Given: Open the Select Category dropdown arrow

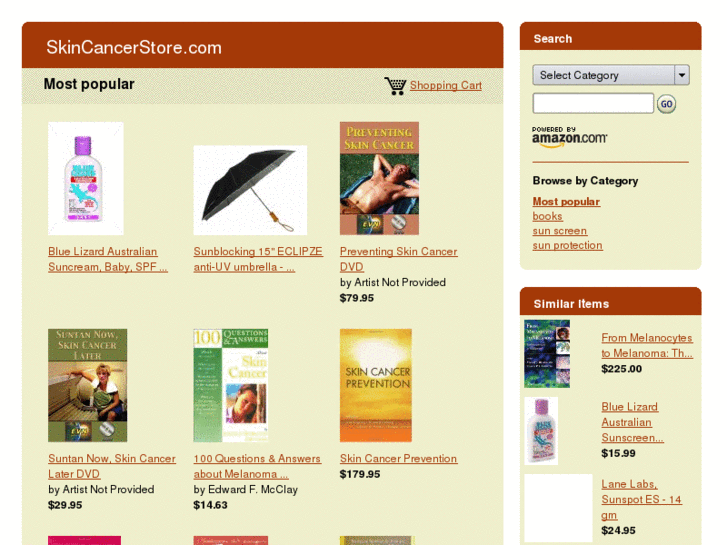Looking at the screenshot, I should (682, 75).
